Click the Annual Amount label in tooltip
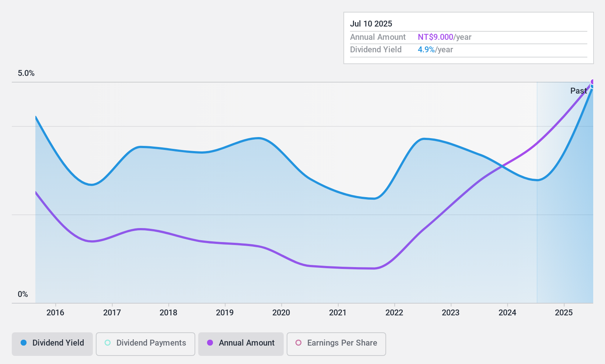This screenshot has width=605, height=364. [x=378, y=37]
